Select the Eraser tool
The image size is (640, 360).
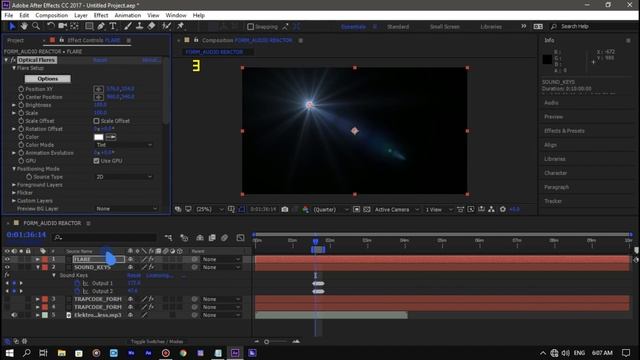coord(151,26)
